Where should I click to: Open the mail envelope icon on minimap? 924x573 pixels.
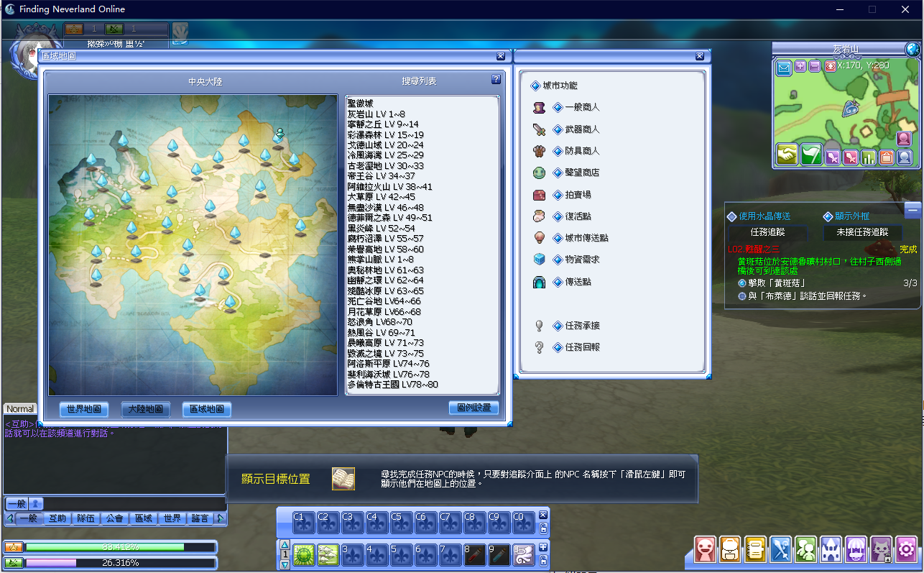[x=783, y=67]
